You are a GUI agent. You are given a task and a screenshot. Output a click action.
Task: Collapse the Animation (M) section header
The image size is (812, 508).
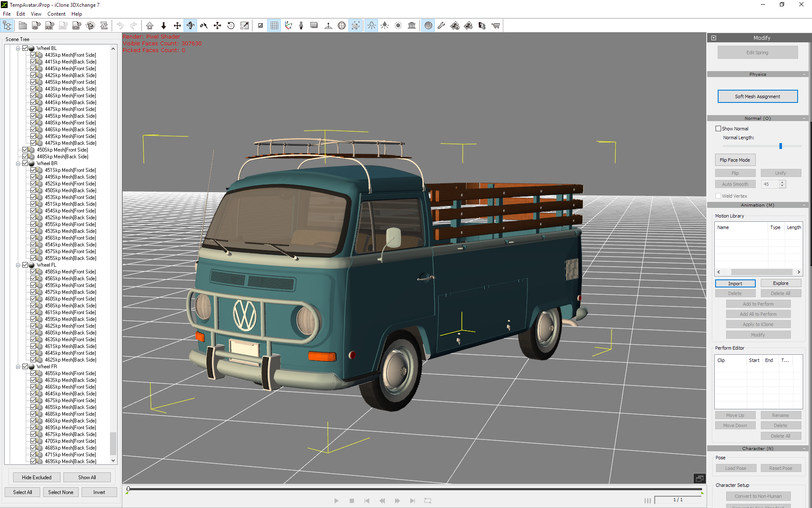pyautogui.click(x=757, y=205)
